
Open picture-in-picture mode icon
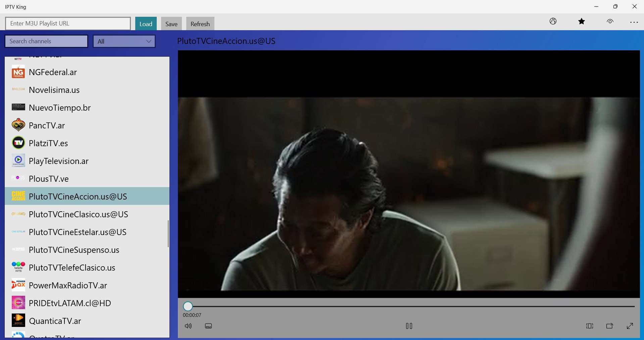coord(610,326)
